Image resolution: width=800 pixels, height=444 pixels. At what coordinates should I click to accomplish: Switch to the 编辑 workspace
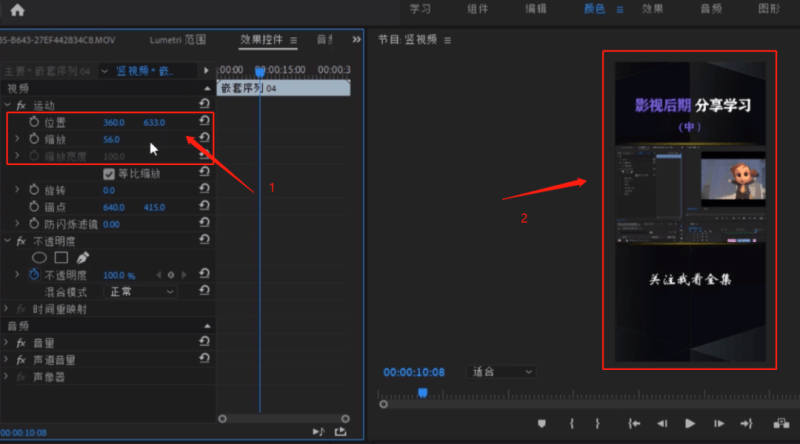click(536, 9)
